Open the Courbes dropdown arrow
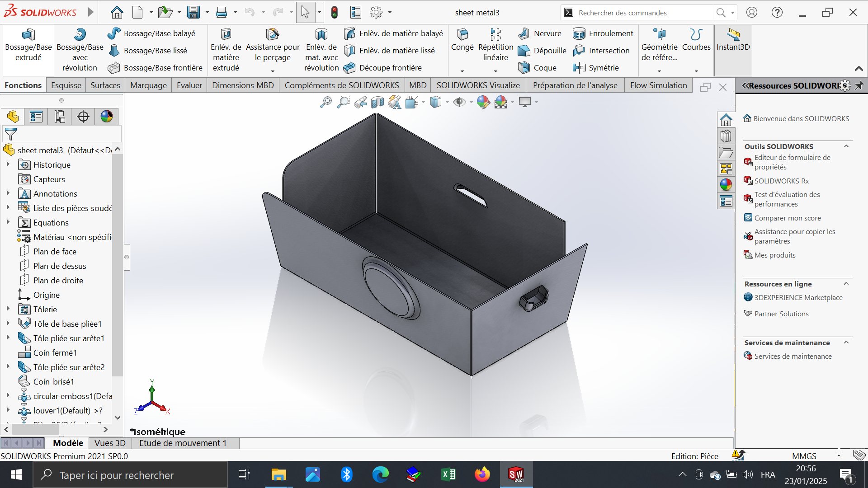This screenshot has width=868, height=488. pyautogui.click(x=696, y=71)
